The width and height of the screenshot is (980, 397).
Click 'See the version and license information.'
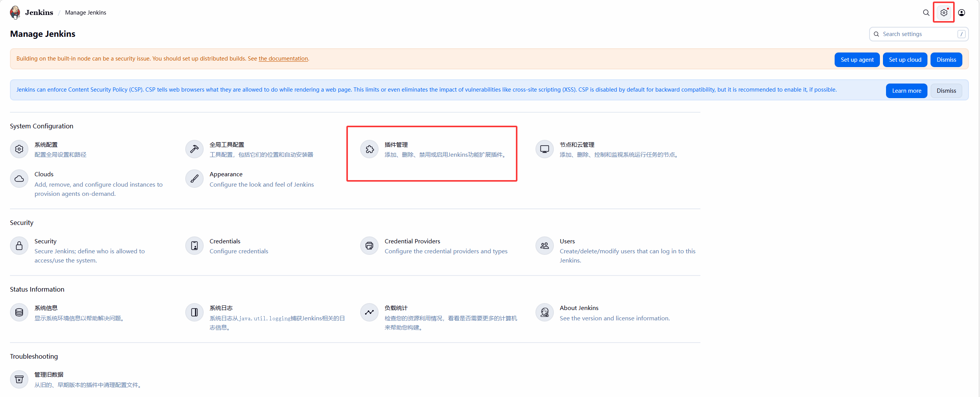[x=614, y=318]
